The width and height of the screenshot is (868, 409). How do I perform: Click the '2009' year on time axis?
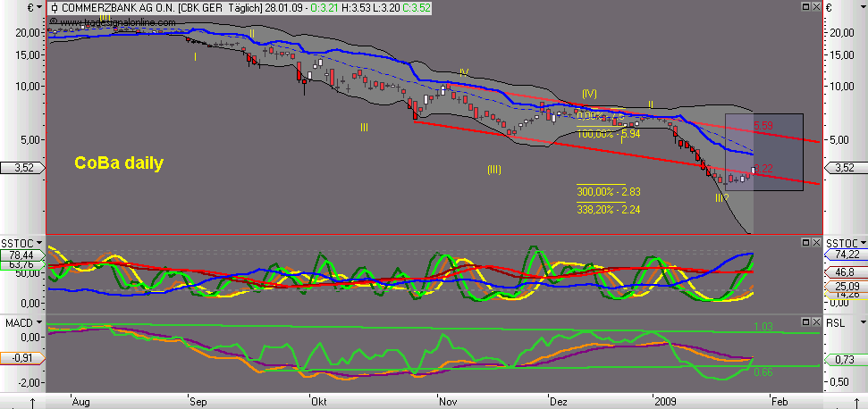click(x=664, y=402)
